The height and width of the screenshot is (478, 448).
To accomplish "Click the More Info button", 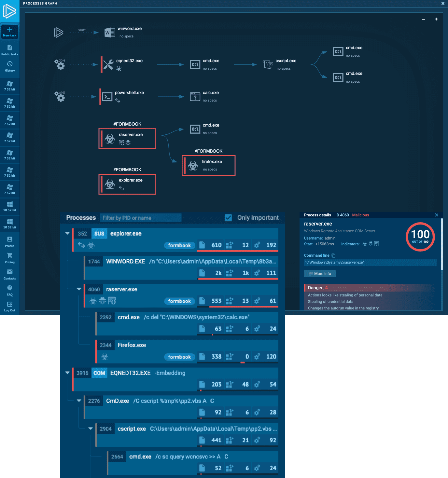I will coord(320,274).
